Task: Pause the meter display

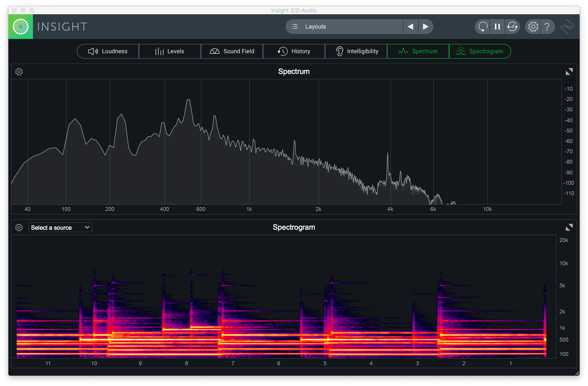Action: pyautogui.click(x=497, y=26)
